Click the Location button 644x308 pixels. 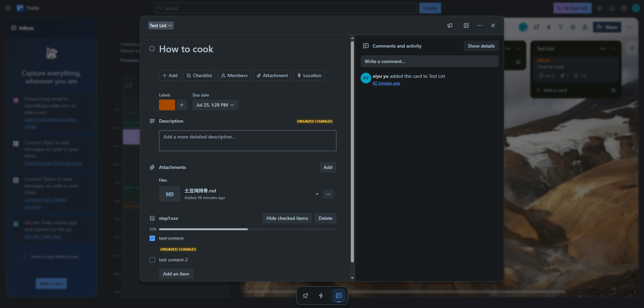coord(309,75)
